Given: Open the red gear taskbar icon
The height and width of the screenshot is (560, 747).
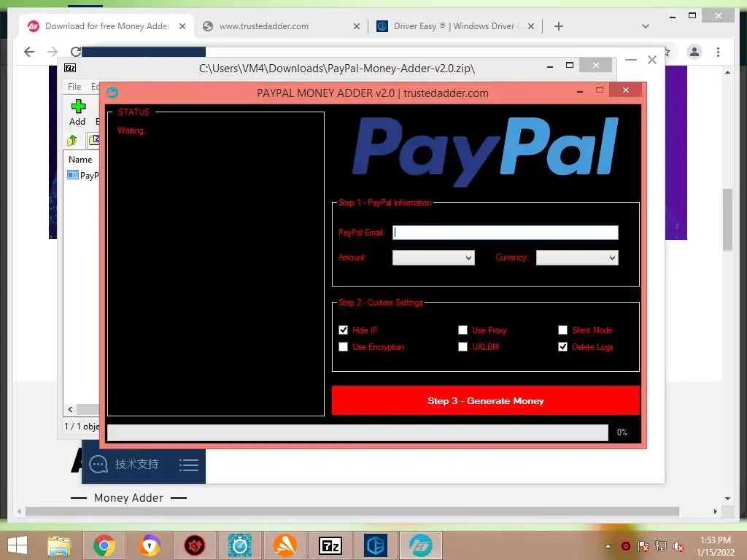Looking at the screenshot, I should pos(195,545).
